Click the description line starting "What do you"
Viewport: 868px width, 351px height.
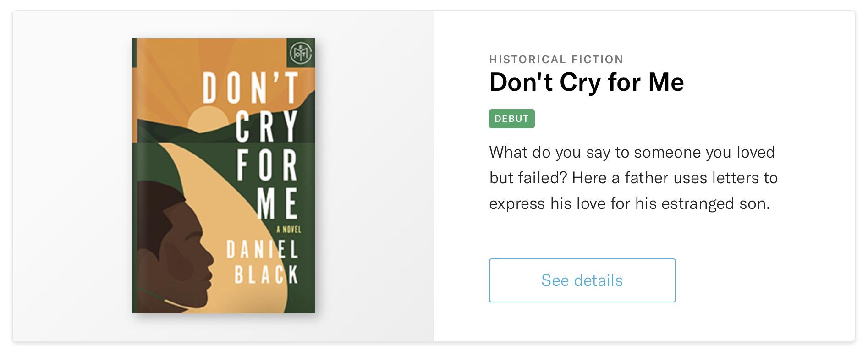point(632,152)
